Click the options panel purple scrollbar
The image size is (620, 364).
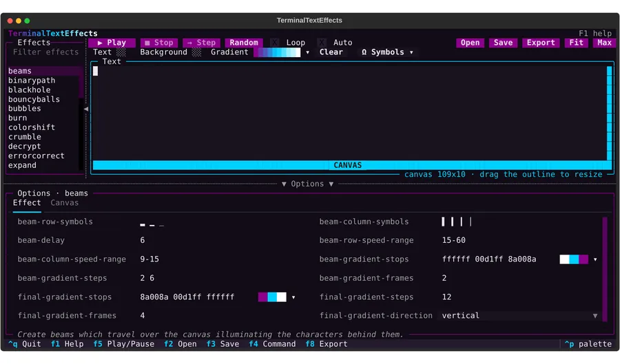click(605, 269)
